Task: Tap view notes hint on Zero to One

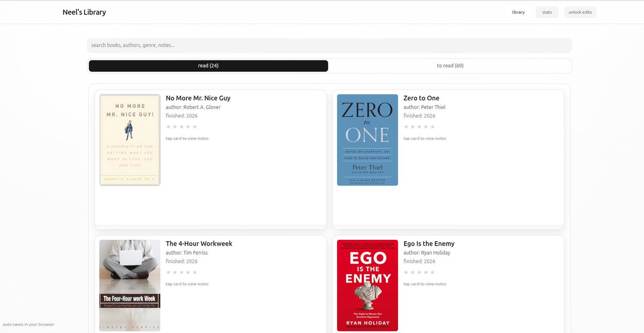Action: click(425, 138)
